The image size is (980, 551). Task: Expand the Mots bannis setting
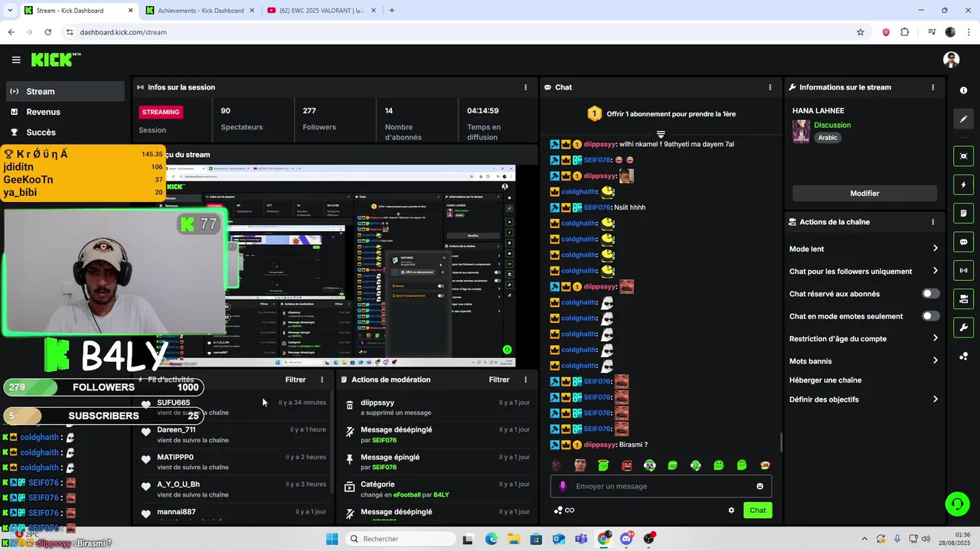(863, 360)
